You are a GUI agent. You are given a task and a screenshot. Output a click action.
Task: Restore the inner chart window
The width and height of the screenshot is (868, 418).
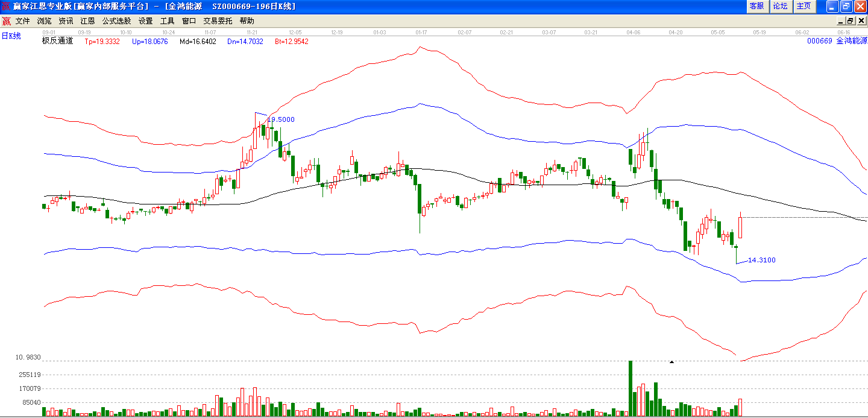pyautogui.click(x=851, y=21)
